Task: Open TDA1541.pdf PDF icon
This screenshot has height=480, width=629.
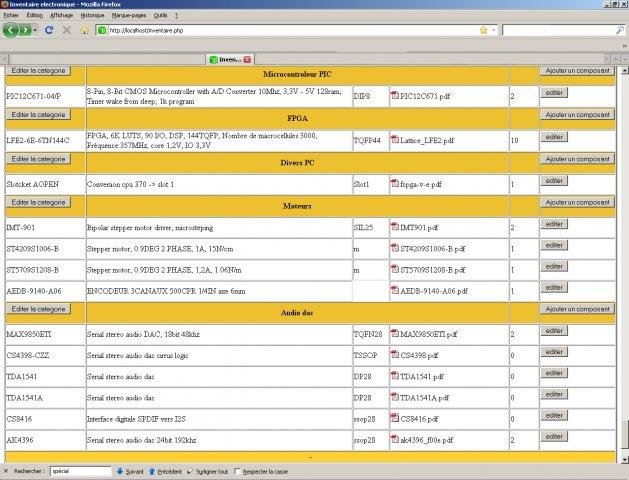Action: [395, 376]
